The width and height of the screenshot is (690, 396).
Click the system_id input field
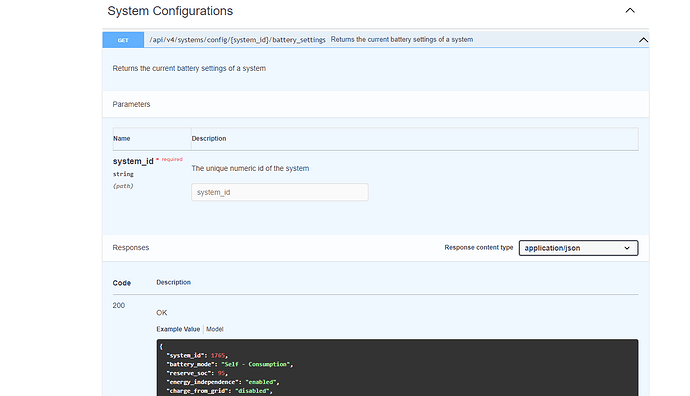pyautogui.click(x=280, y=192)
